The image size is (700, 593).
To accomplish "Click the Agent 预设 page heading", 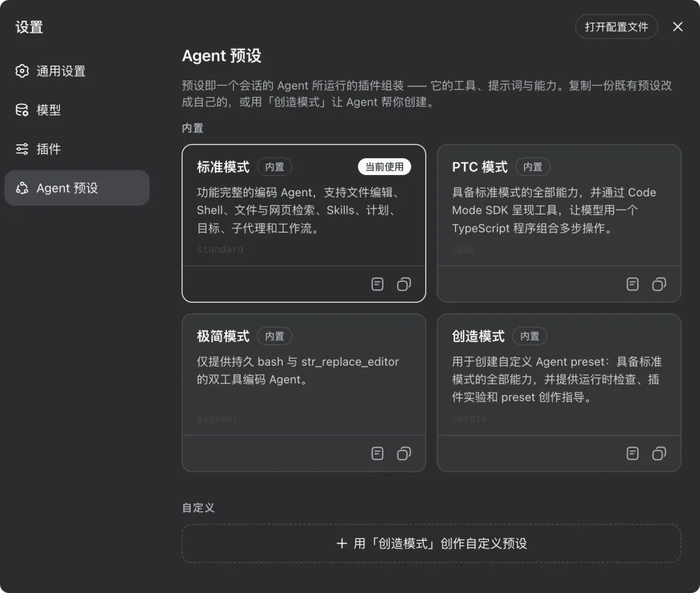I will 222,56.
